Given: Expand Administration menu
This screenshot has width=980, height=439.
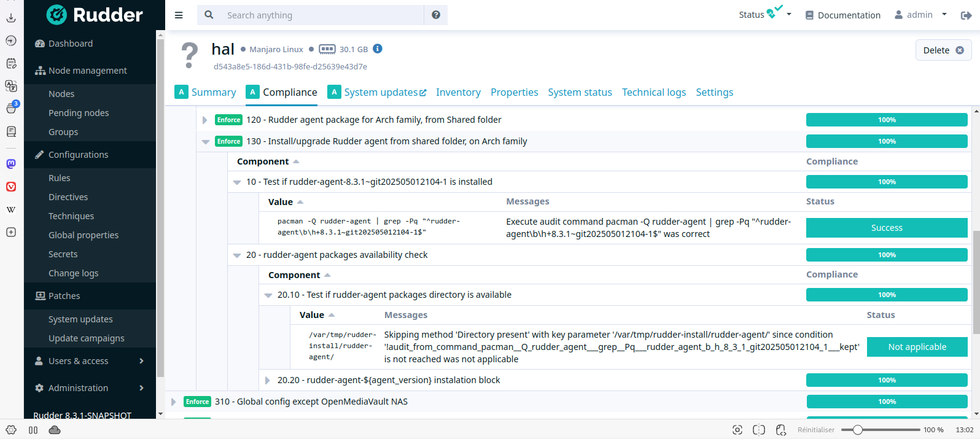Looking at the screenshot, I should [x=90, y=388].
